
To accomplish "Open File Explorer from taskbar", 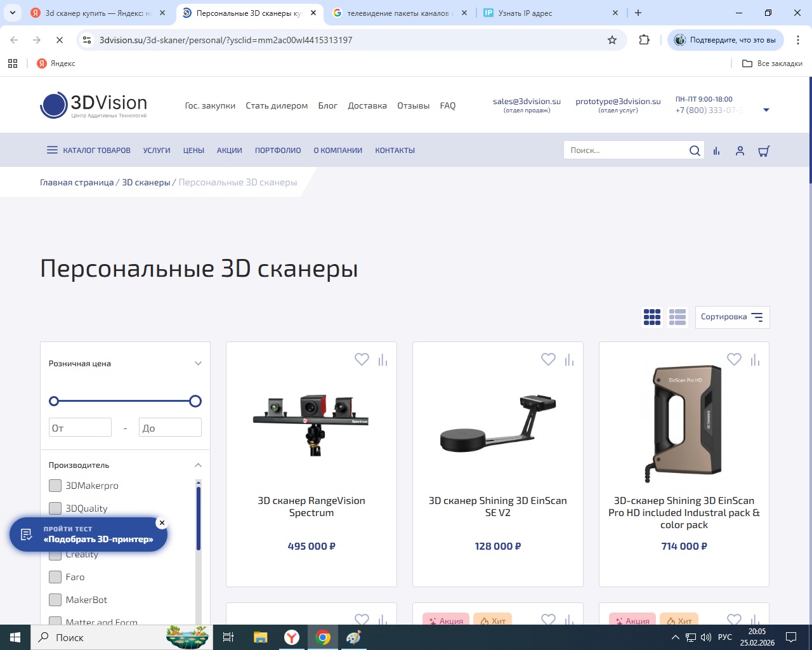I will coord(260,637).
